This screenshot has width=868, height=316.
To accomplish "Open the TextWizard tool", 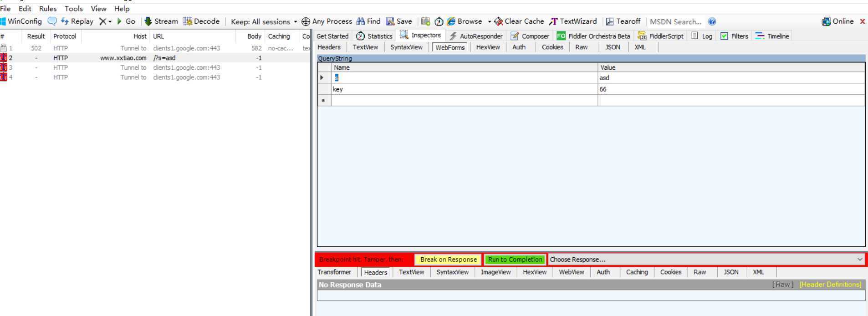I will [573, 21].
